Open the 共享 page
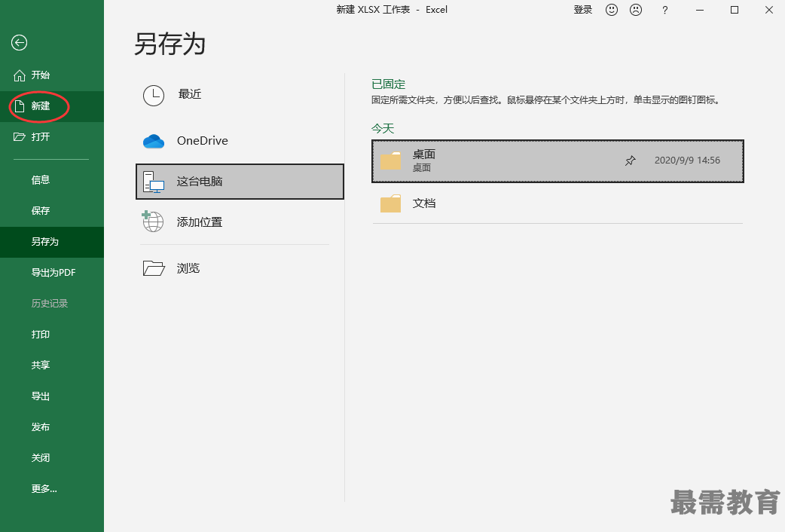 click(x=41, y=365)
